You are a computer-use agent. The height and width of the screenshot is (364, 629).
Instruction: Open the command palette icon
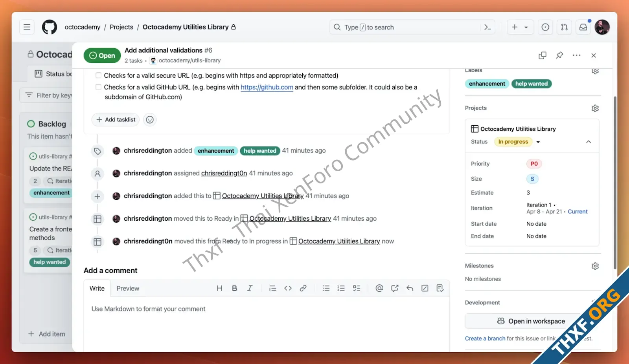coord(487,27)
